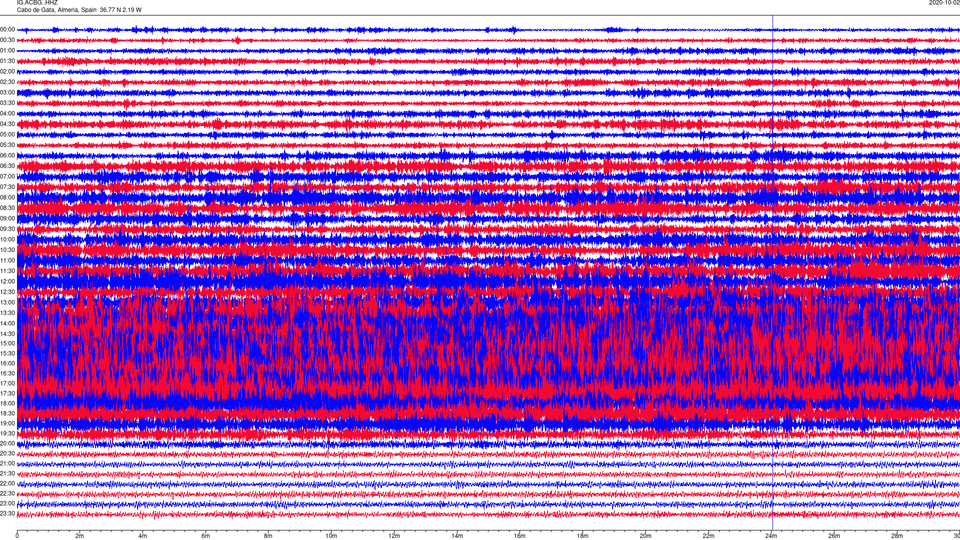Select the 08:00 trace time label
Image resolution: width=960 pixels, height=540 pixels.
(x=7, y=197)
